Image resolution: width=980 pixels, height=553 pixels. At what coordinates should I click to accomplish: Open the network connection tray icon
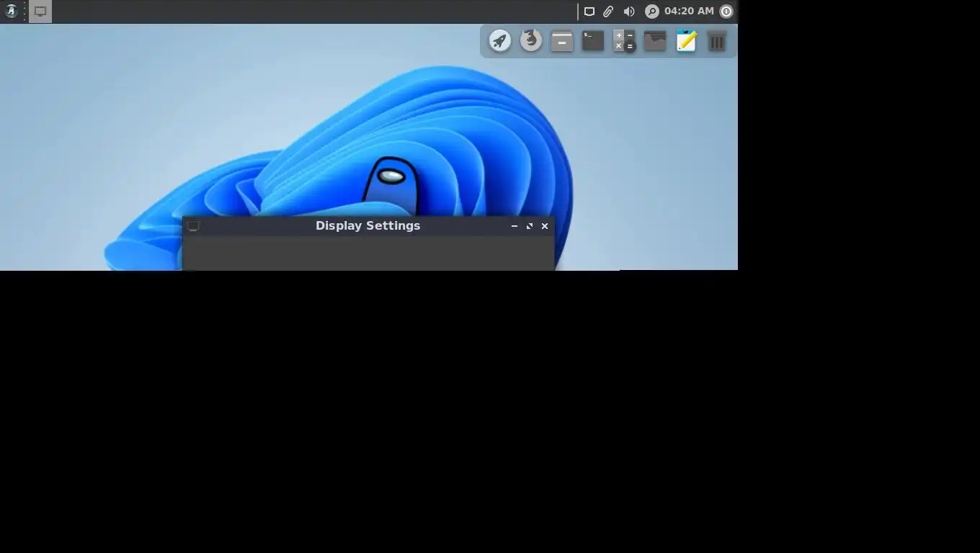[x=589, y=12]
